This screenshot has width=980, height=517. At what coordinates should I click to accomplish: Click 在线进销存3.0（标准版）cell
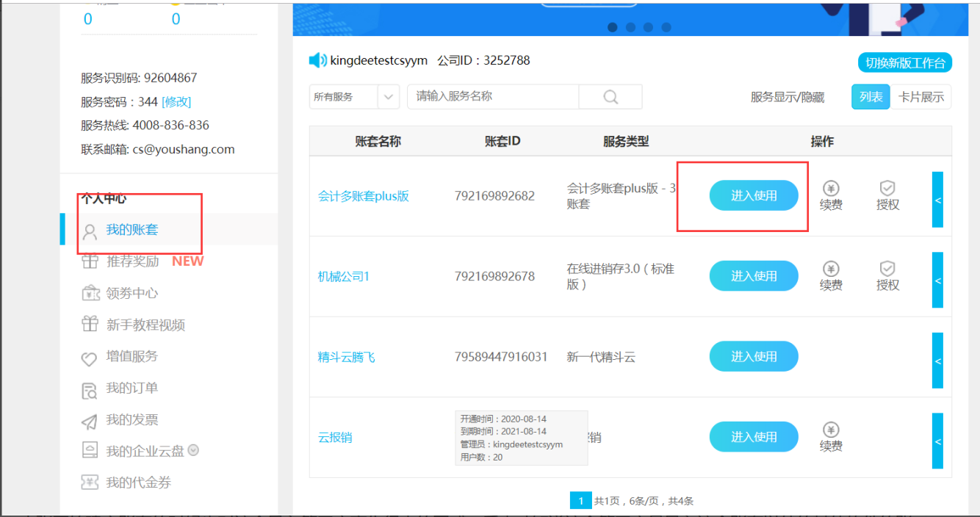(620, 276)
